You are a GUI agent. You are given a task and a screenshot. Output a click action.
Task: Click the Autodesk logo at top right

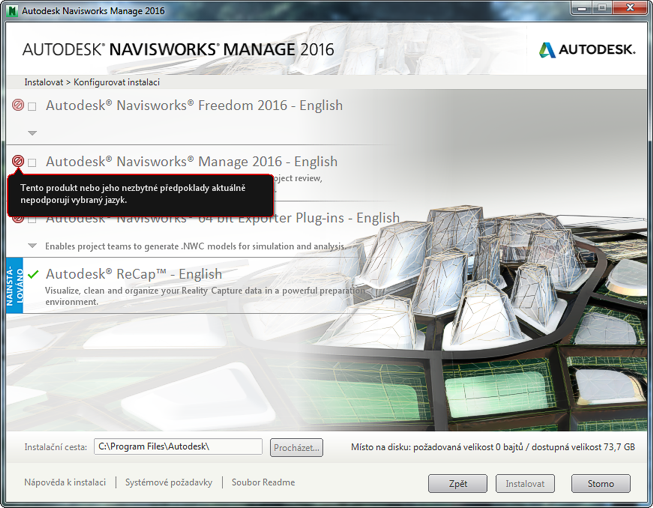tap(587, 50)
